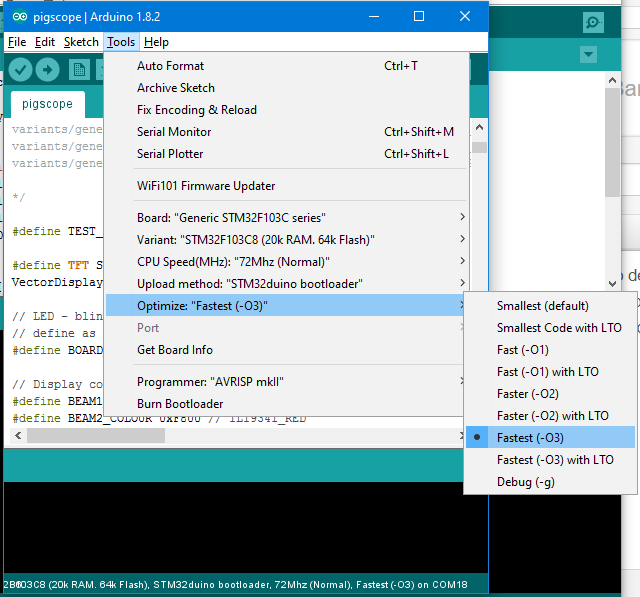Click Burn Bootloader entry
Viewport: 640px width, 597px height.
tap(286, 404)
